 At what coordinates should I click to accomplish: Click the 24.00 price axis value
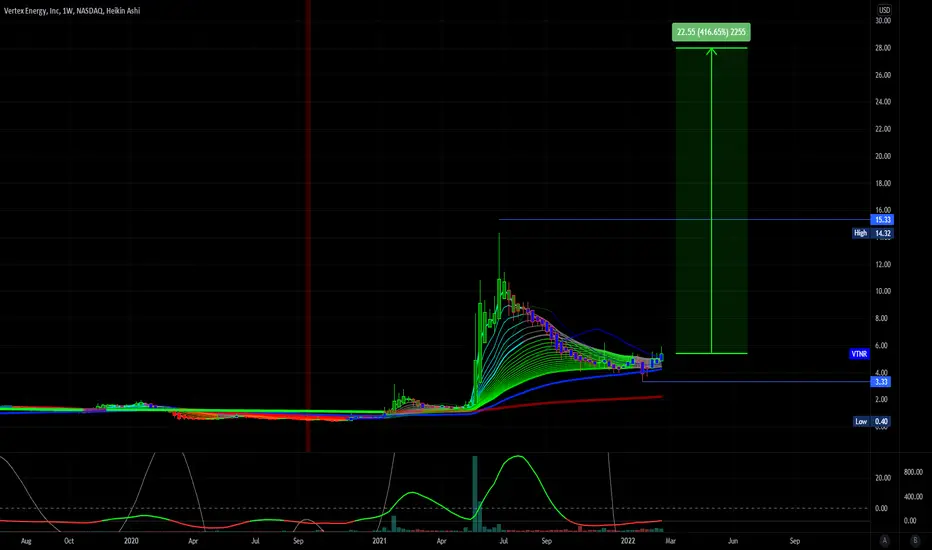[883, 102]
